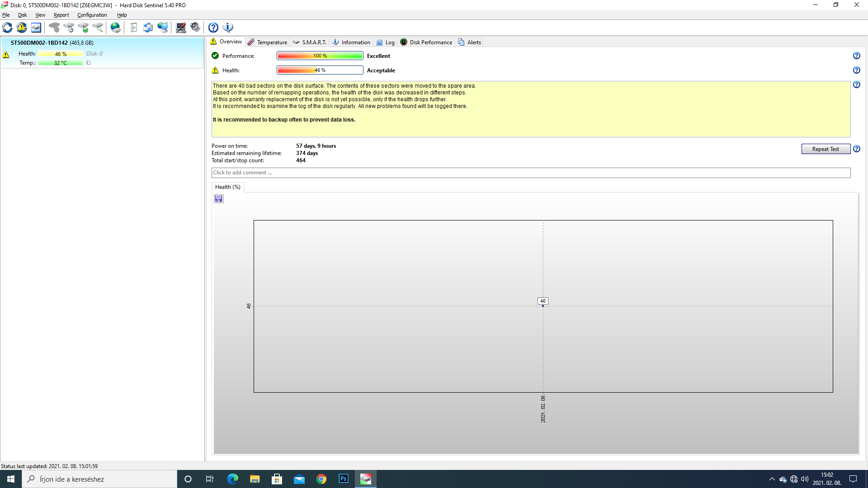Switch to the Overview tab
The height and width of the screenshot is (488, 868).
coord(226,42)
